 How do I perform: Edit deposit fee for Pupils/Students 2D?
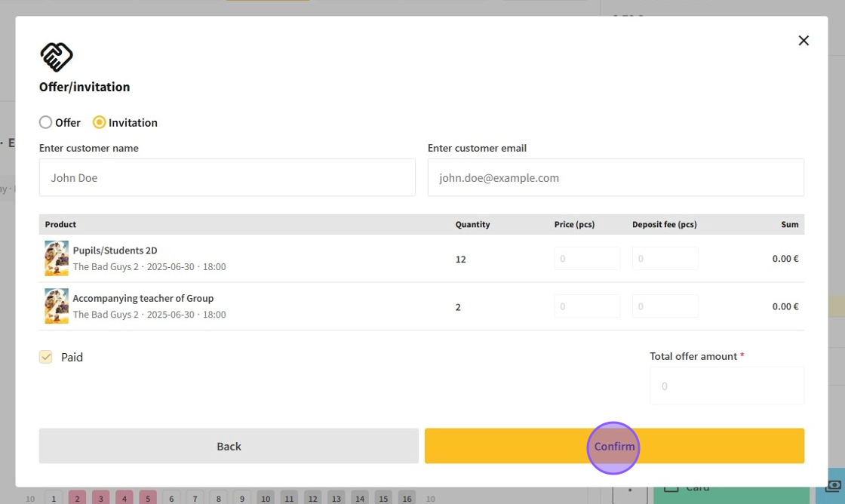pyautogui.click(x=665, y=259)
